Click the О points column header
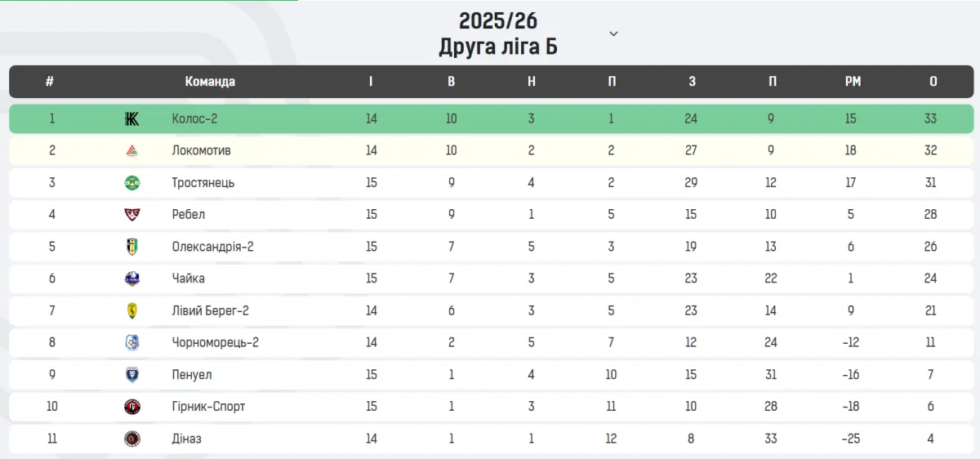The image size is (980, 459). (x=933, y=82)
